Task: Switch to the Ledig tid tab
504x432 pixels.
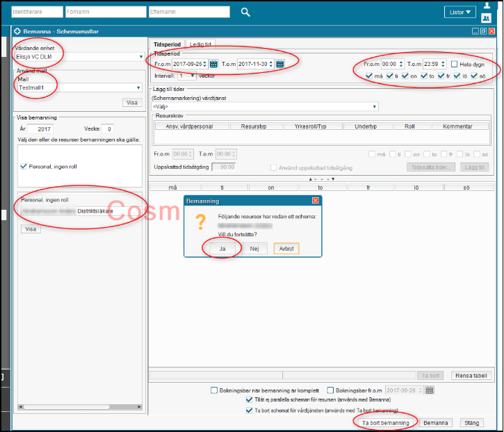Action: click(202, 44)
